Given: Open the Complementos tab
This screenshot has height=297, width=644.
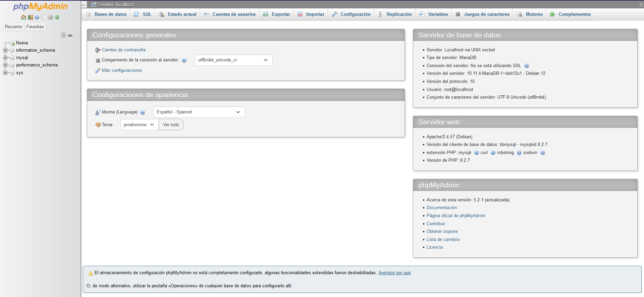Looking at the screenshot, I should coord(570,14).
